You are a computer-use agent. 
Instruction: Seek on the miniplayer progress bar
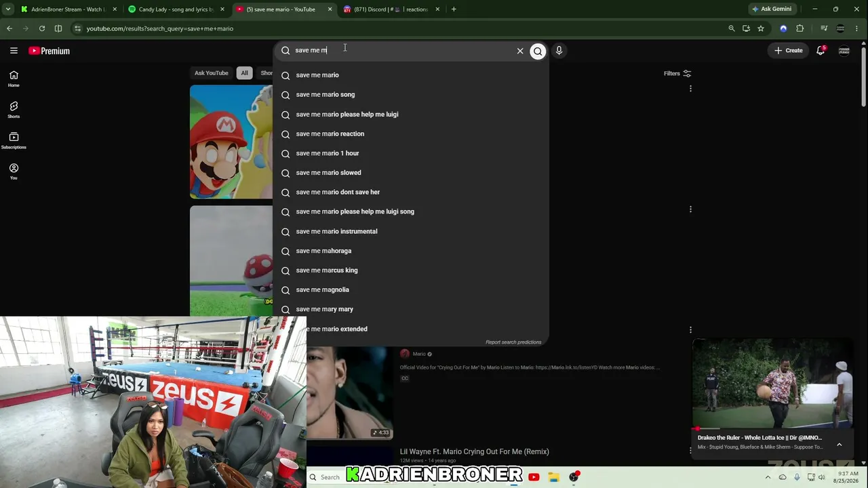(773, 428)
